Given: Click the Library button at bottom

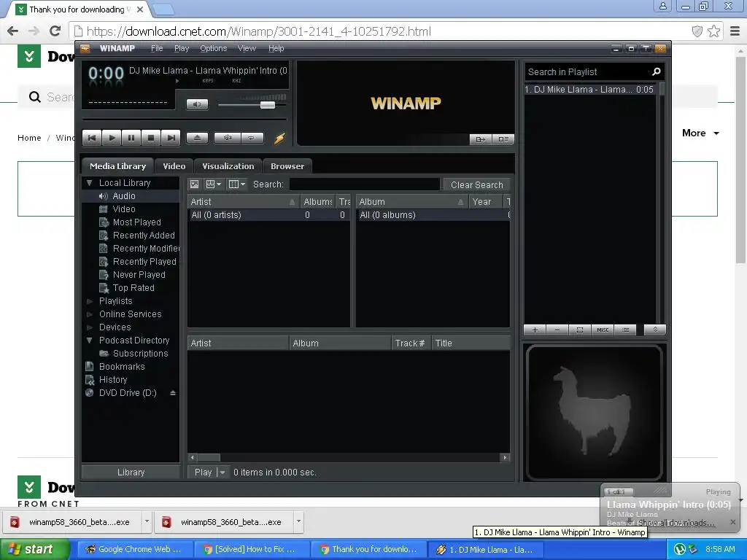Looking at the screenshot, I should pyautogui.click(x=131, y=472).
